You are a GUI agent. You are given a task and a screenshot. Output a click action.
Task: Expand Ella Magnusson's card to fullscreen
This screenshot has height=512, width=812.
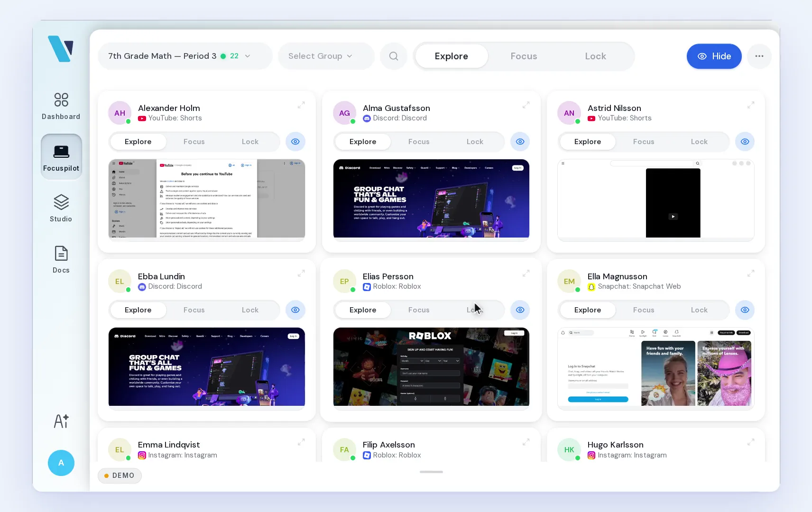pyautogui.click(x=751, y=274)
